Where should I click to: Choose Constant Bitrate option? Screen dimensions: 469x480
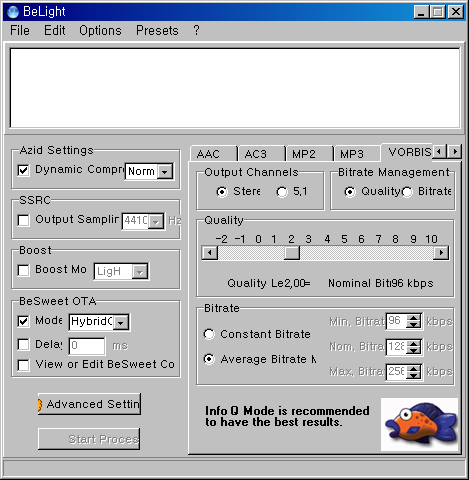[x=209, y=334]
